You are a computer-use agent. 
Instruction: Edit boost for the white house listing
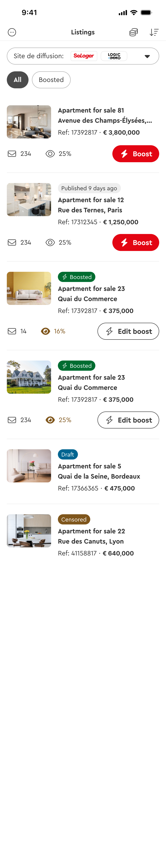click(128, 420)
